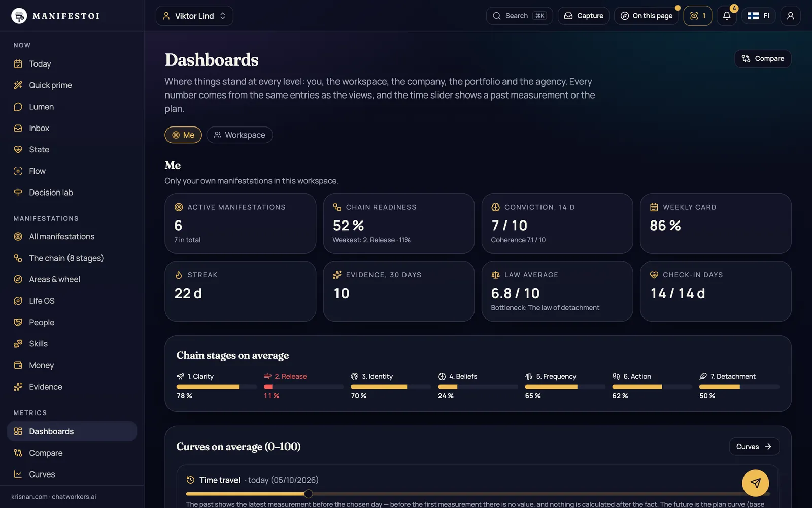Open State via its heart icon
This screenshot has width=812, height=508.
(x=18, y=149)
